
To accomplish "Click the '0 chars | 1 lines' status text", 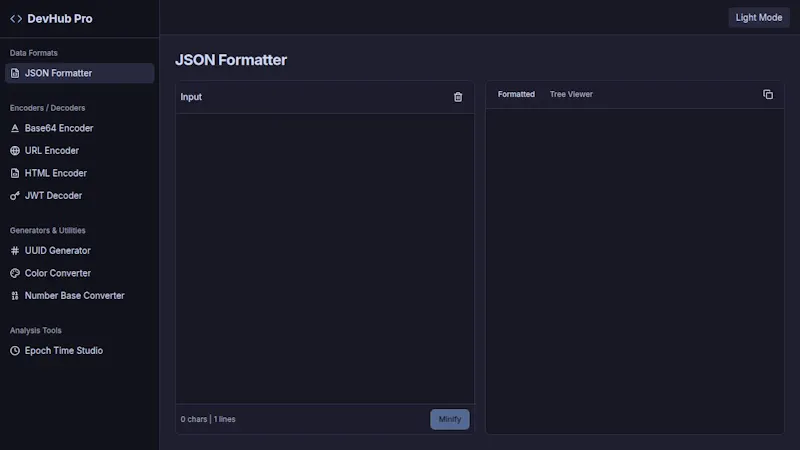I will click(208, 419).
